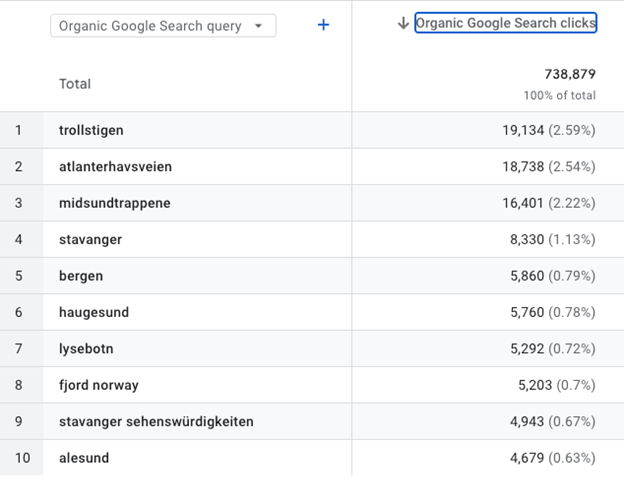Viewport: 624px width, 499px height.
Task: Select the bergen query row
Action: [81, 276]
